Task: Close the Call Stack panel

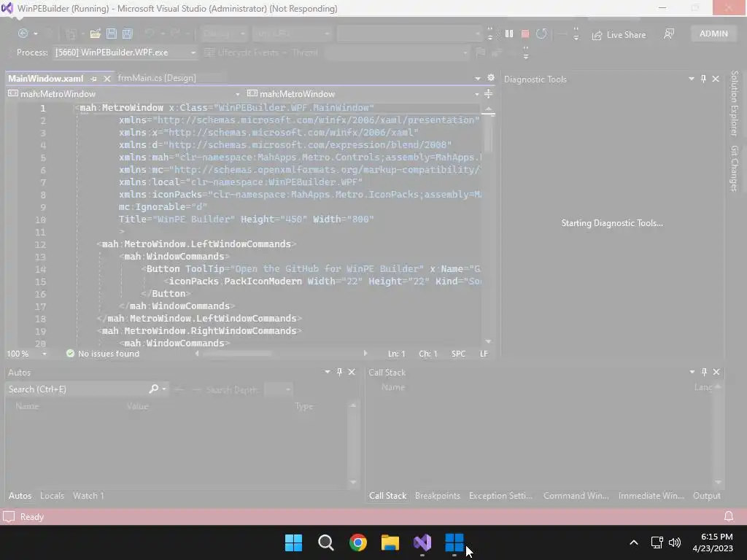Action: [x=716, y=372]
